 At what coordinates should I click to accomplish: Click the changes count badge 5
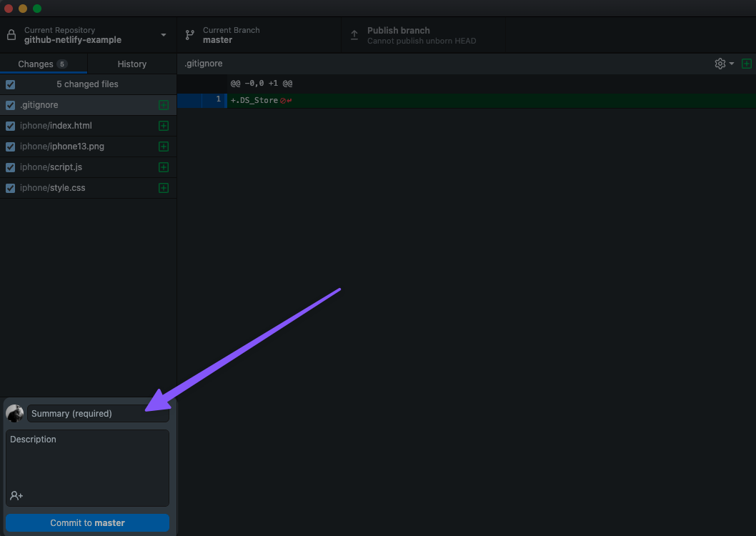click(61, 64)
